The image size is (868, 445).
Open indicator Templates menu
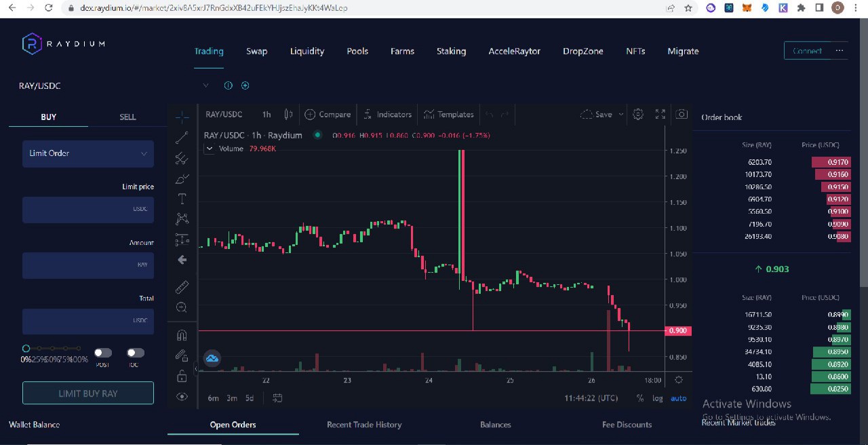pos(449,115)
